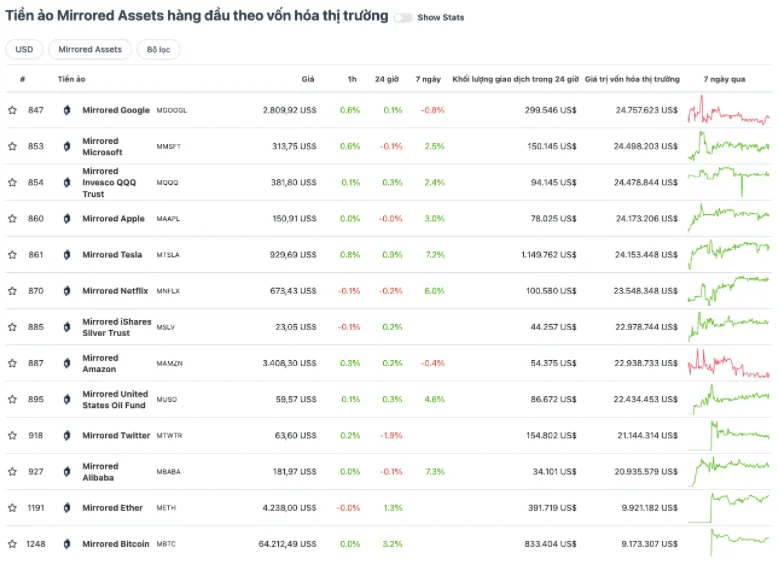The image size is (779, 567).
Task: Star the Mirrored Ether row
Action: click(x=12, y=508)
